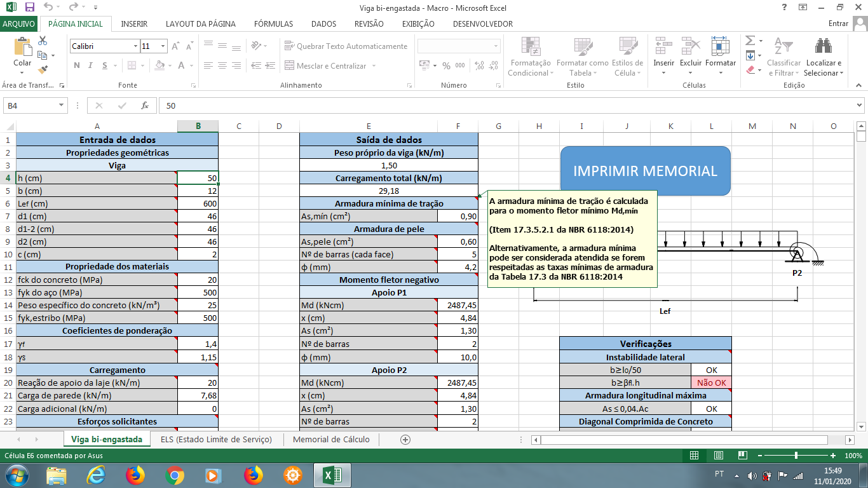Toggle center horizontal alignment
Screen dimensions: 868x488
222,65
